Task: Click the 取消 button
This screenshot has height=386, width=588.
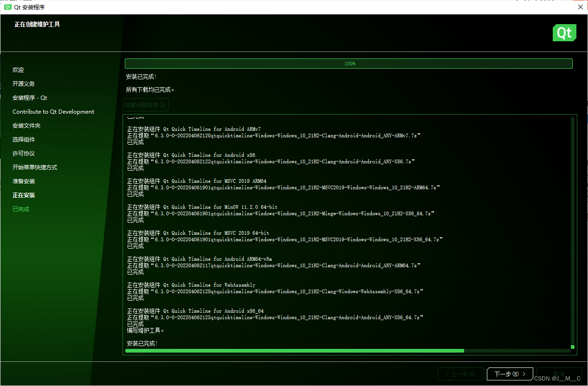Action: pos(559,374)
